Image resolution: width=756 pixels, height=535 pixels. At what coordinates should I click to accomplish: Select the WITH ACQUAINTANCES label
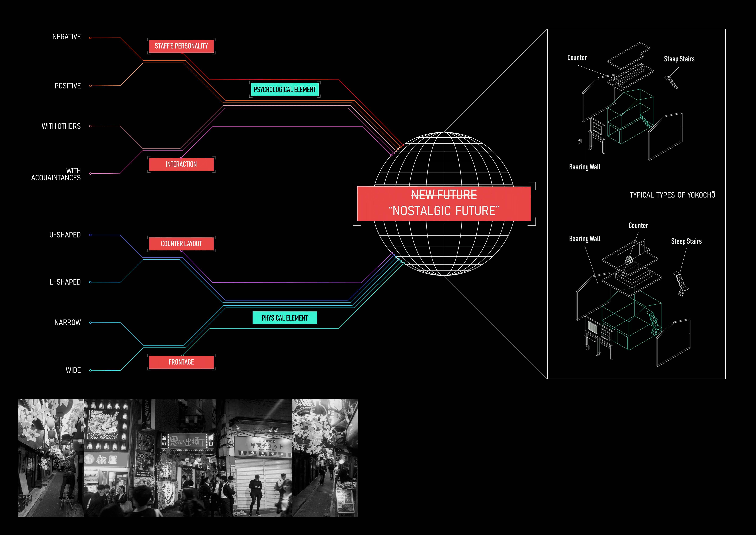click(x=56, y=174)
